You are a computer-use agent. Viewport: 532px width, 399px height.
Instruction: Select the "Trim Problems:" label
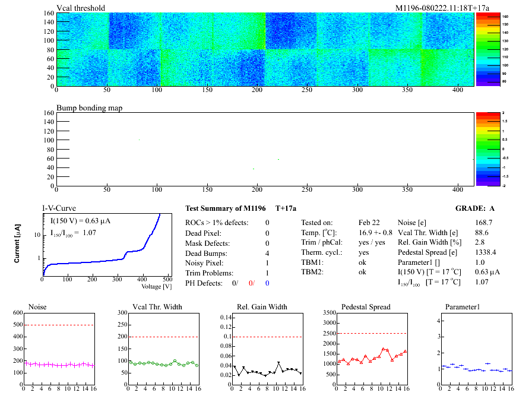[210, 273]
